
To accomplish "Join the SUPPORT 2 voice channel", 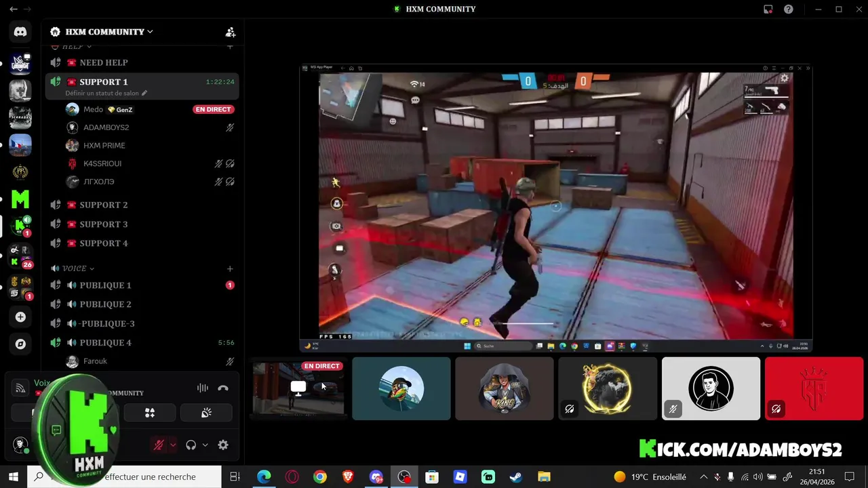I will coord(142,205).
